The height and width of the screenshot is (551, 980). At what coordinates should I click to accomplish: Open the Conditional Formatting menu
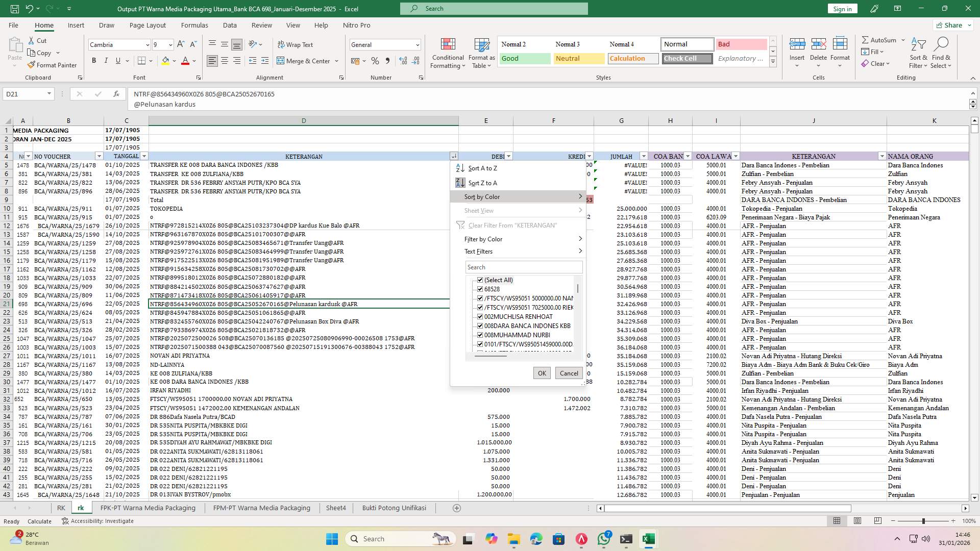pos(448,53)
